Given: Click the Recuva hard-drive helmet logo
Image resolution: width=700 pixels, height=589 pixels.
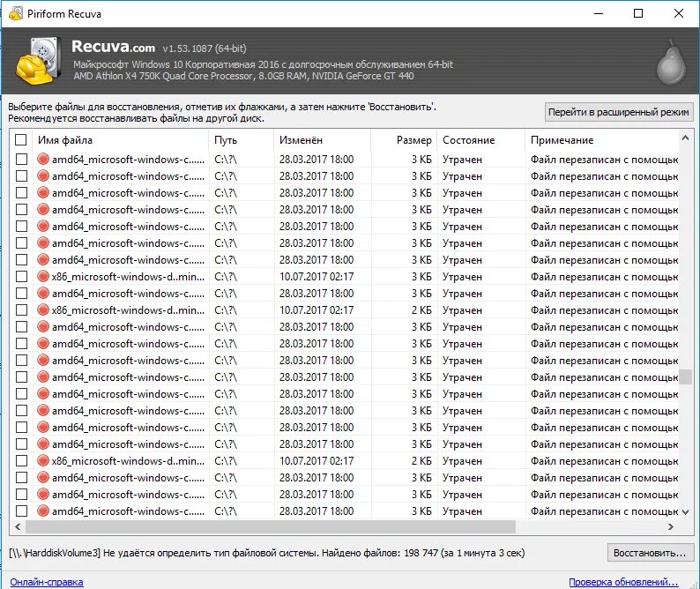Looking at the screenshot, I should (x=39, y=61).
